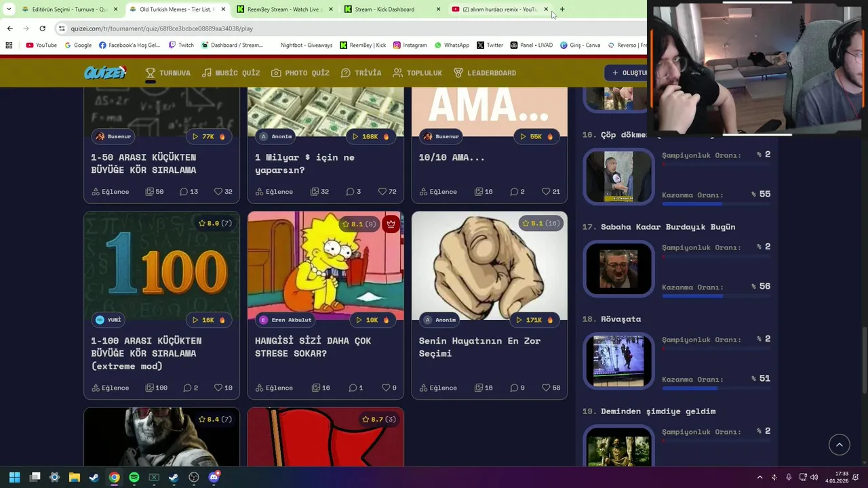The width and height of the screenshot is (868, 488).
Task: Open a new browser tab
Action: pyautogui.click(x=562, y=9)
